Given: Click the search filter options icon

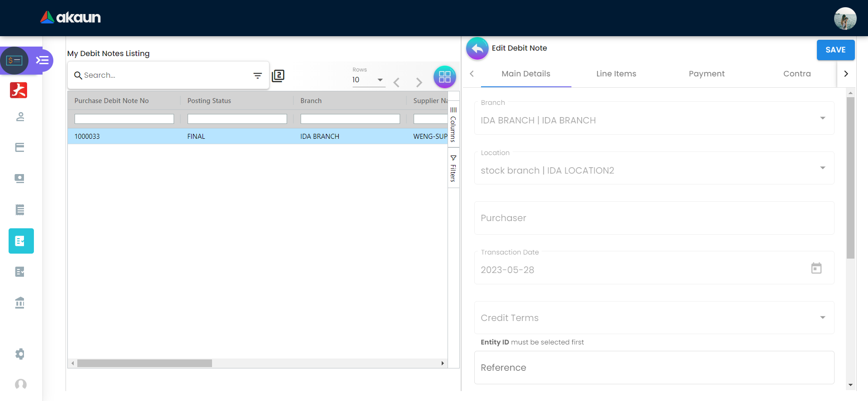Looking at the screenshot, I should tap(257, 75).
